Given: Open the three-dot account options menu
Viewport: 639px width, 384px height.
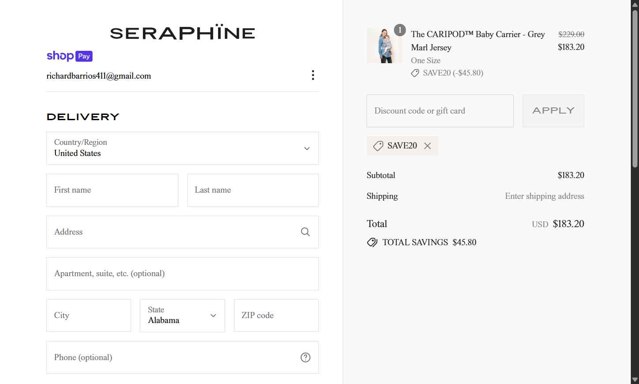Looking at the screenshot, I should click(x=313, y=75).
